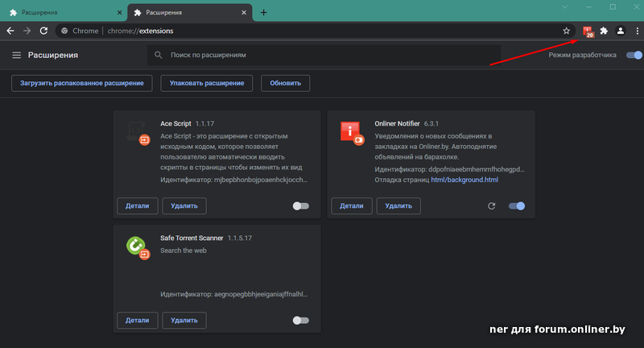Open the Chrome profile avatar

tap(621, 31)
